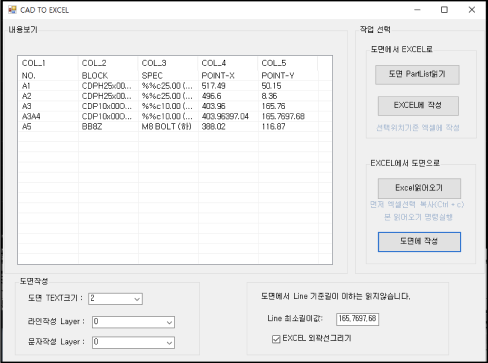Click the COL_3 column header

click(168, 63)
